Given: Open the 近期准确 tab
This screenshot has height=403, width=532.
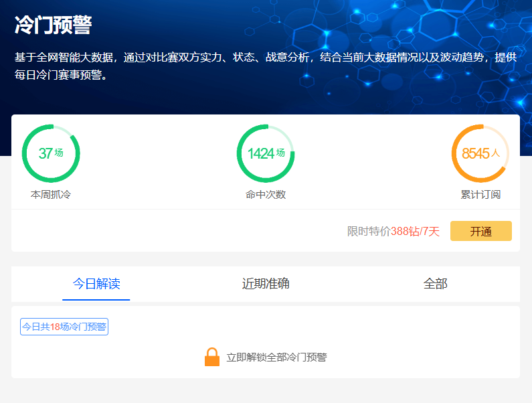Looking at the screenshot, I should pos(266,283).
